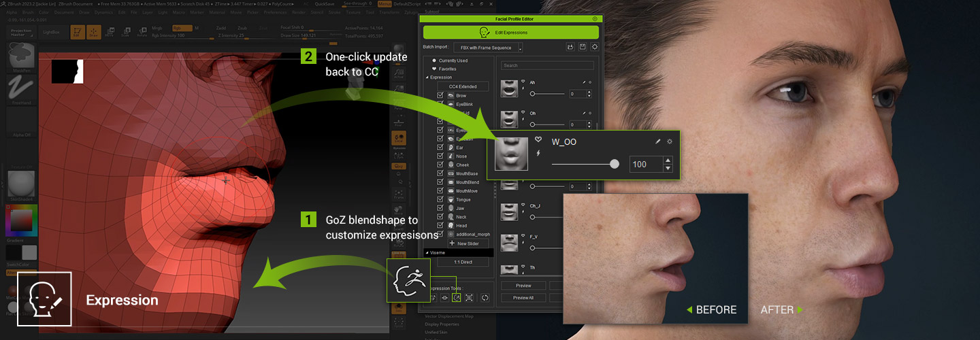Image resolution: width=980 pixels, height=340 pixels.
Task: Toggle the Tongue category checkbox
Action: 440,200
